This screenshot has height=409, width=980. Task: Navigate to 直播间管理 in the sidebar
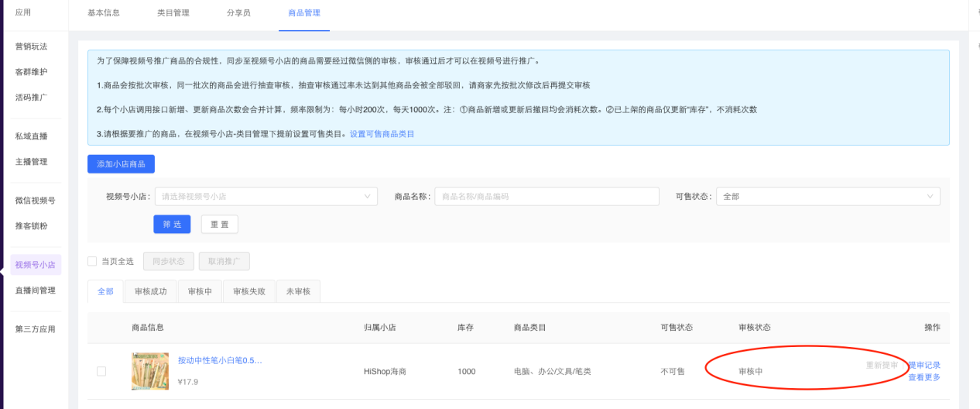click(35, 290)
